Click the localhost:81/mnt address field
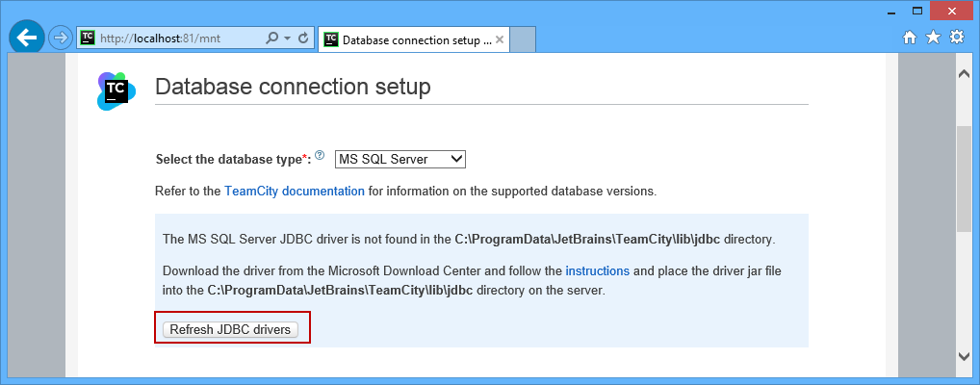This screenshot has height=385, width=980. (173, 38)
